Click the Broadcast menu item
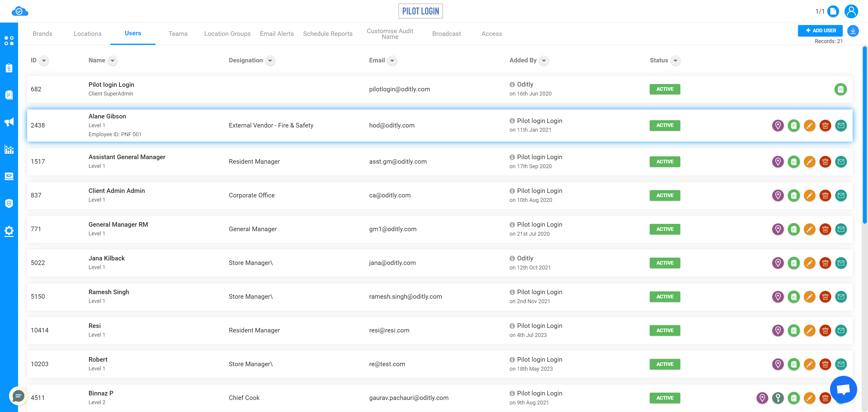The width and height of the screenshot is (868, 412). tap(447, 34)
